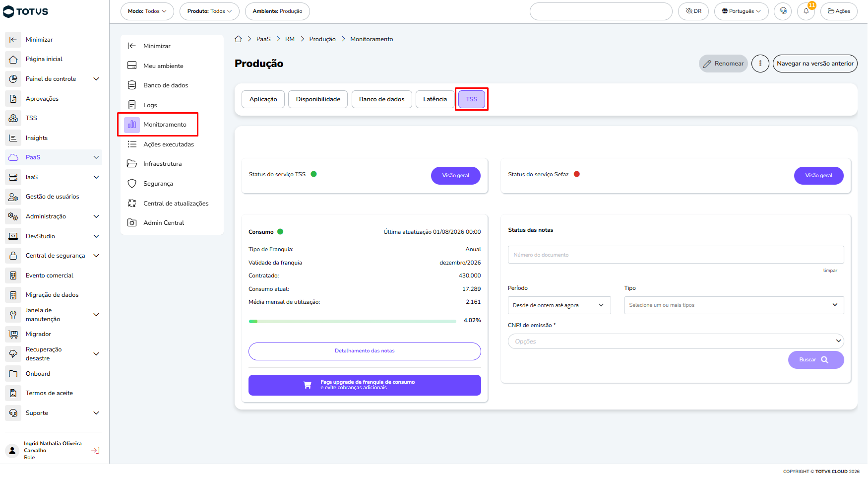Click the RM breadcrumb link

[x=290, y=39]
